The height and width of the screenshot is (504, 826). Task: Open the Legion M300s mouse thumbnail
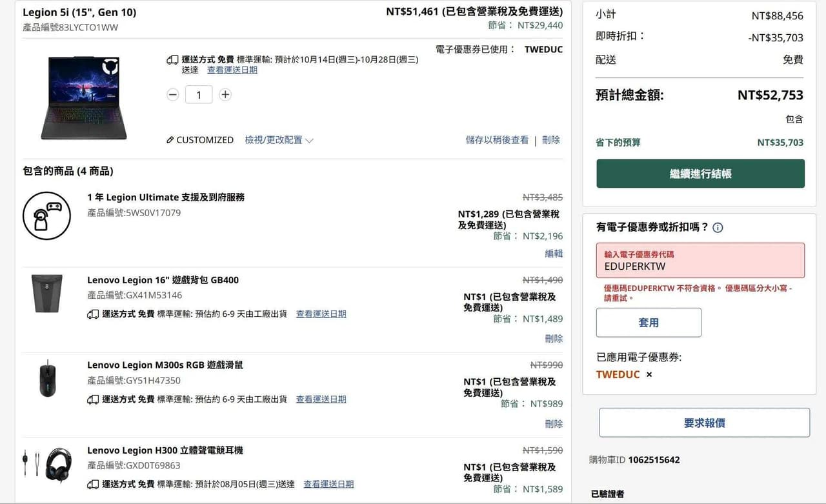pyautogui.click(x=47, y=378)
